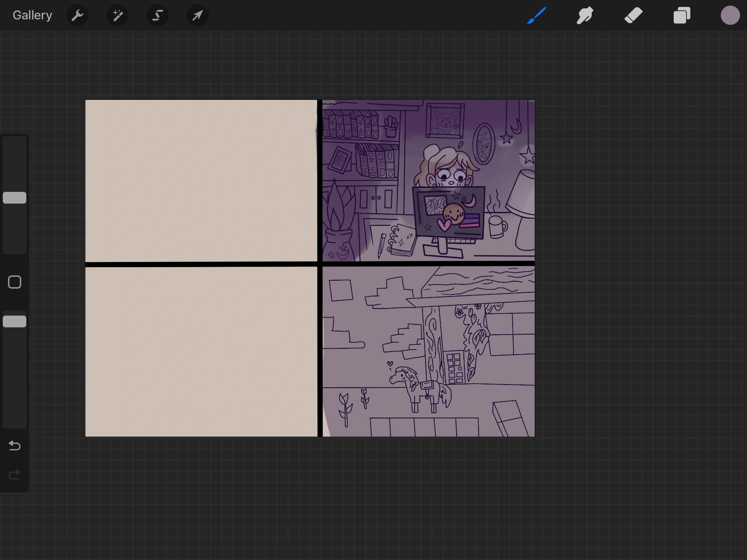
Task: Open the Adjustments magic wand menu
Action: click(118, 15)
